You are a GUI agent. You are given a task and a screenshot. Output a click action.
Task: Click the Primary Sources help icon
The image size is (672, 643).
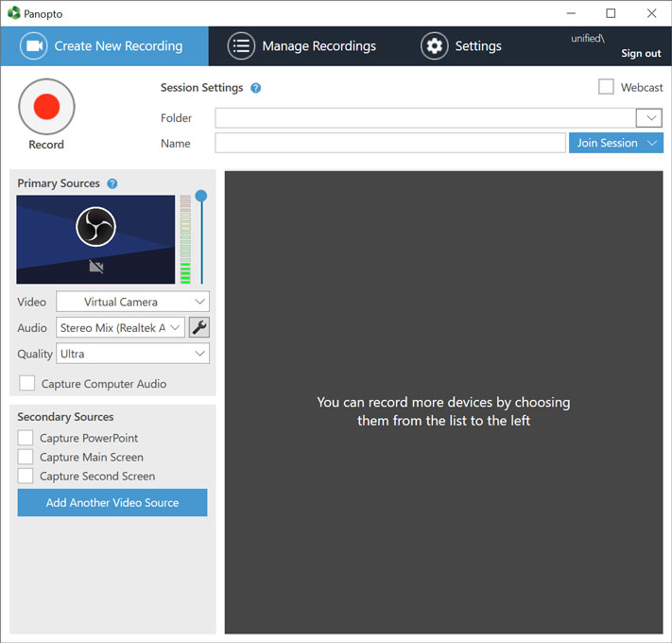(112, 183)
